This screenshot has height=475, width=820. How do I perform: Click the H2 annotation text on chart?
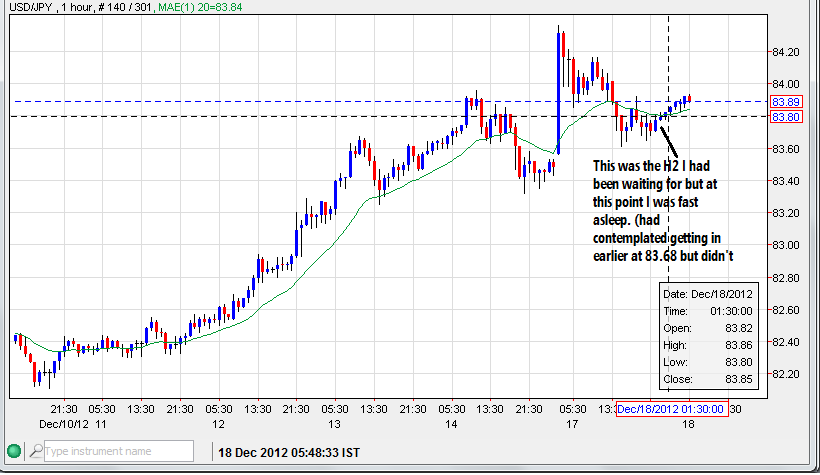(663, 211)
